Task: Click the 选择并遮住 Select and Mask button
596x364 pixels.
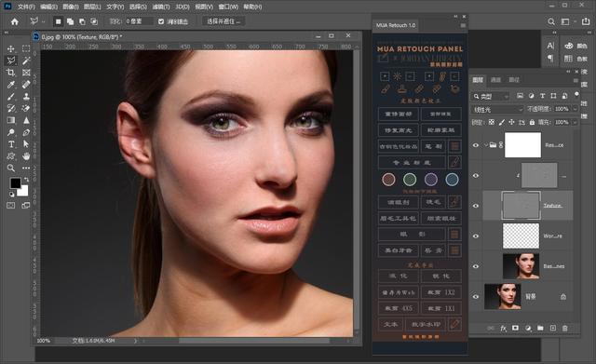Action: tap(223, 21)
